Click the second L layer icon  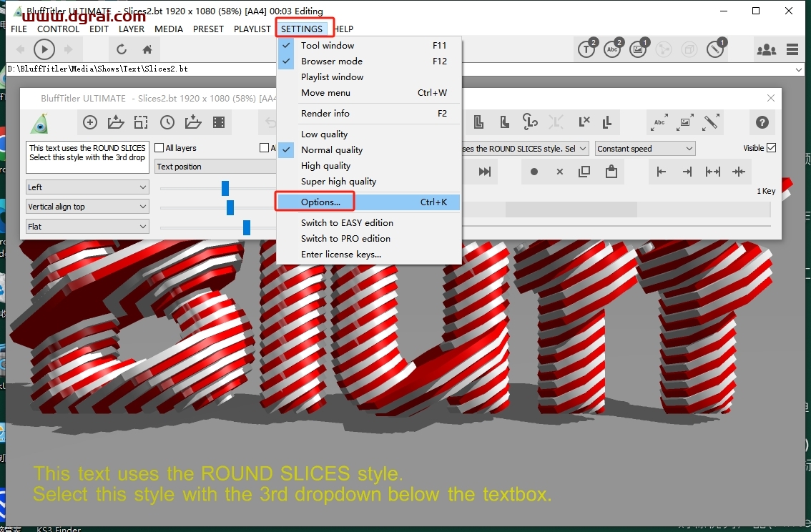(x=504, y=122)
